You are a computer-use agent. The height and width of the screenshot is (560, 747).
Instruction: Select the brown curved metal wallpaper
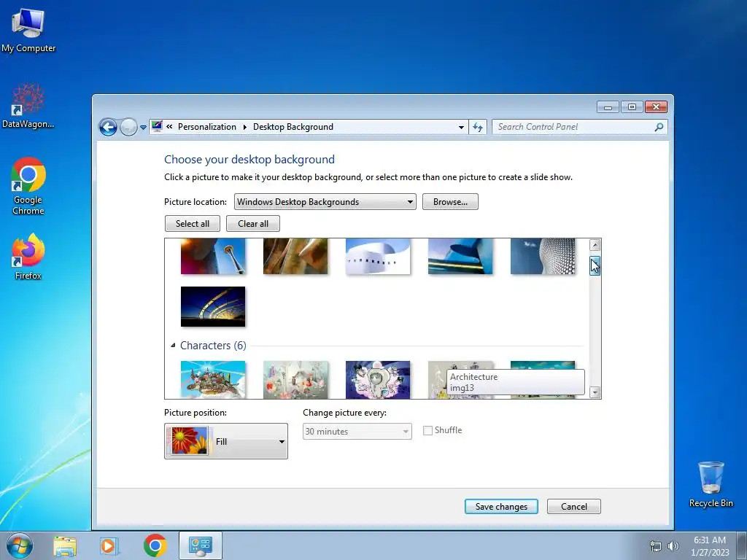pyautogui.click(x=295, y=257)
